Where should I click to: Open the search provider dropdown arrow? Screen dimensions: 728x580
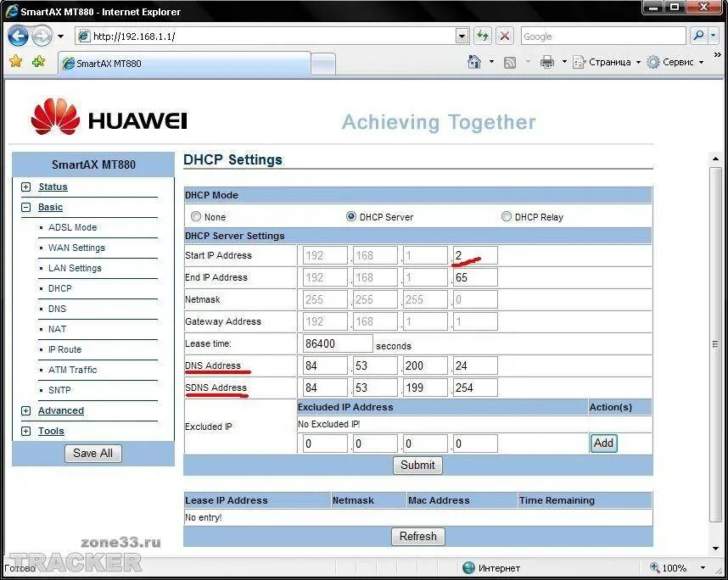(x=714, y=36)
